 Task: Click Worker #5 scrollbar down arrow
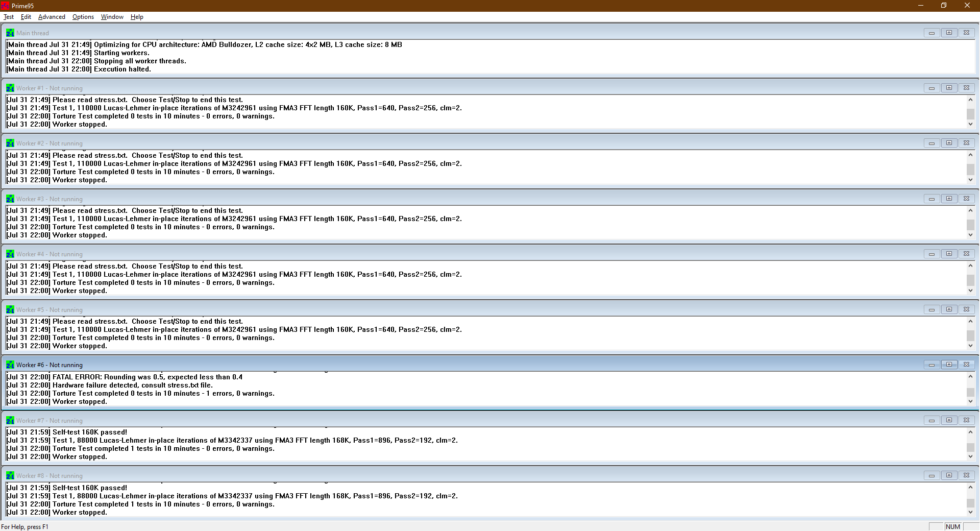click(970, 346)
